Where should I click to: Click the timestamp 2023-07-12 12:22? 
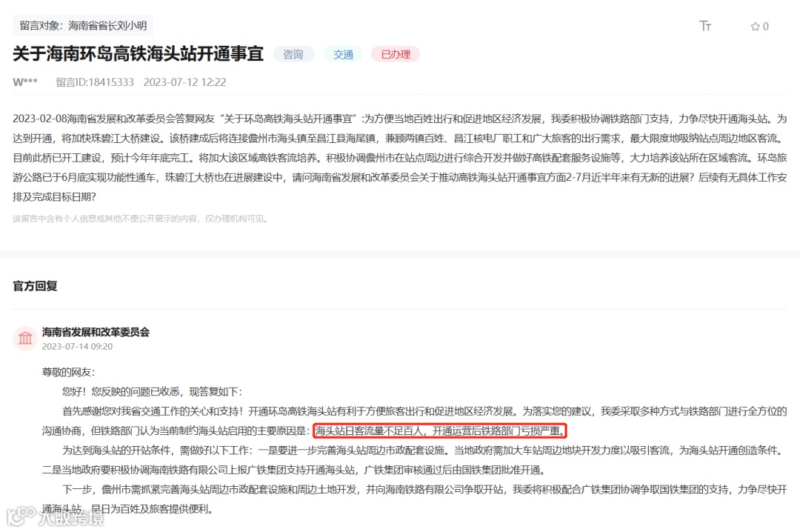184,82
